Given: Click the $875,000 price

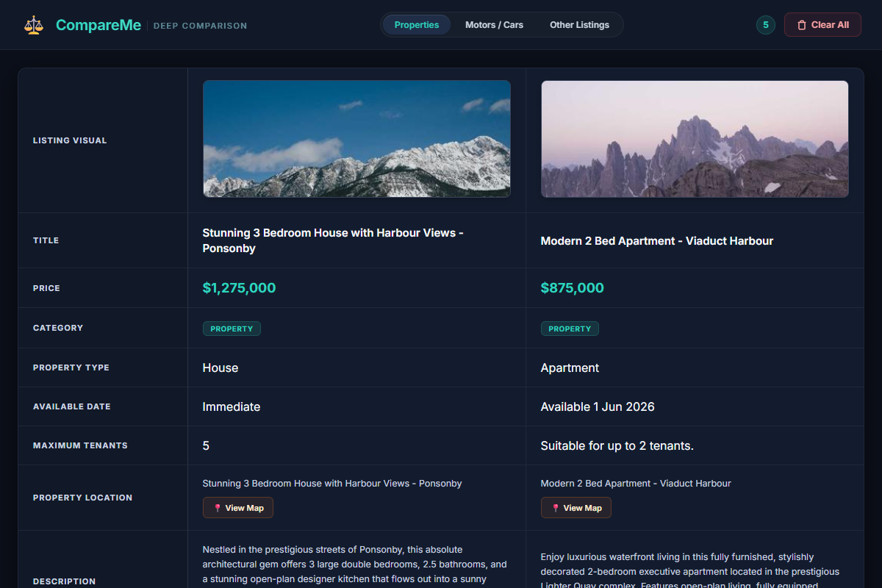Looking at the screenshot, I should [x=573, y=288].
